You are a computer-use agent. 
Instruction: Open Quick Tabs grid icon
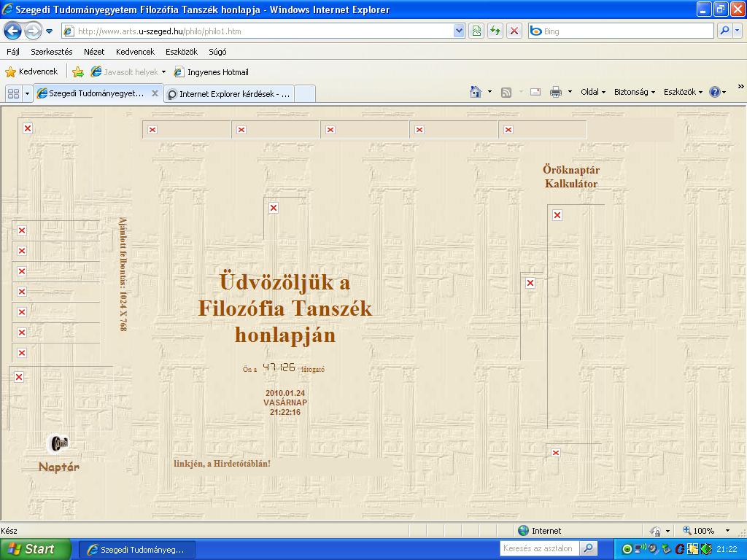(x=14, y=93)
